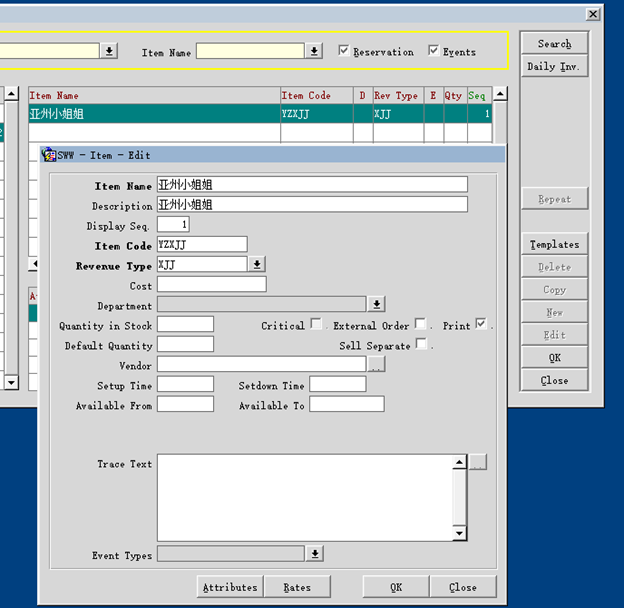
Task: Click the Edit button in sidebar
Action: point(554,335)
